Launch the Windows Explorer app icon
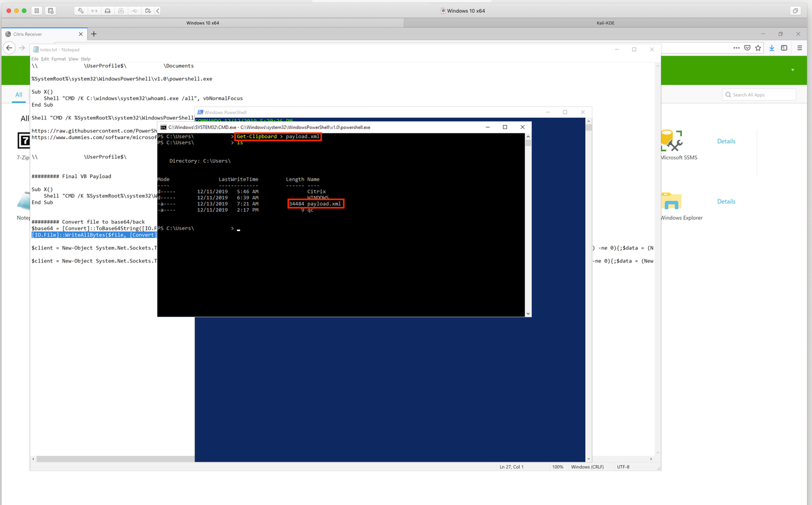 pos(671,201)
